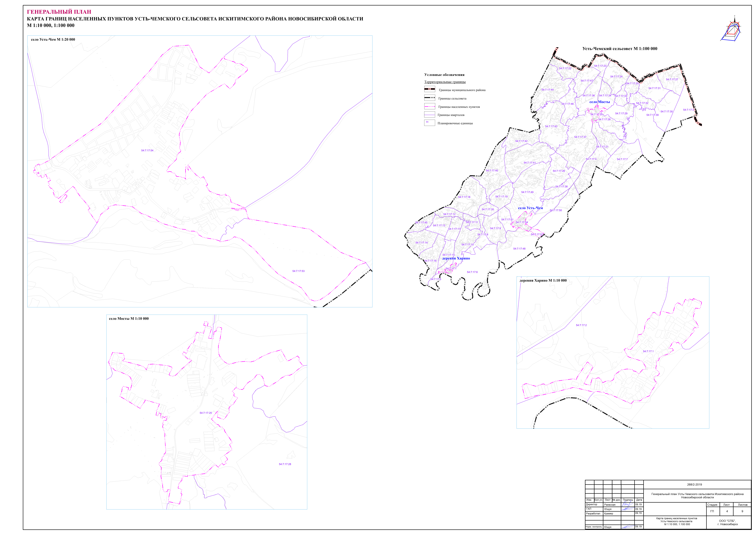The width and height of the screenshot is (756, 534).
Task: Click the 'Границы муниципального района' legend label
Action: tap(462, 90)
